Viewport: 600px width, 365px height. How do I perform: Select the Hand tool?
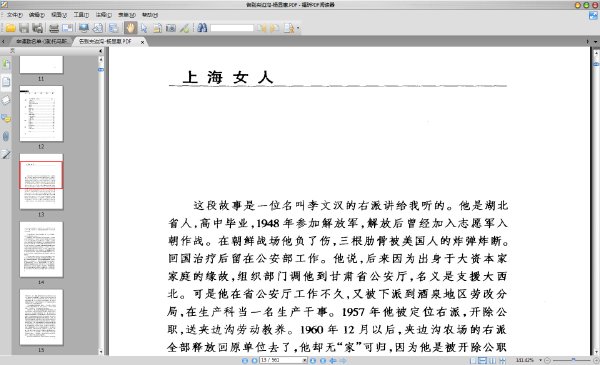click(130, 28)
